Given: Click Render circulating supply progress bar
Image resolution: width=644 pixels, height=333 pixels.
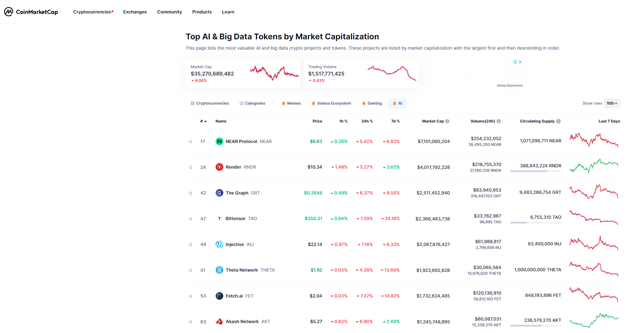Looking at the screenshot, I should coord(536,171).
